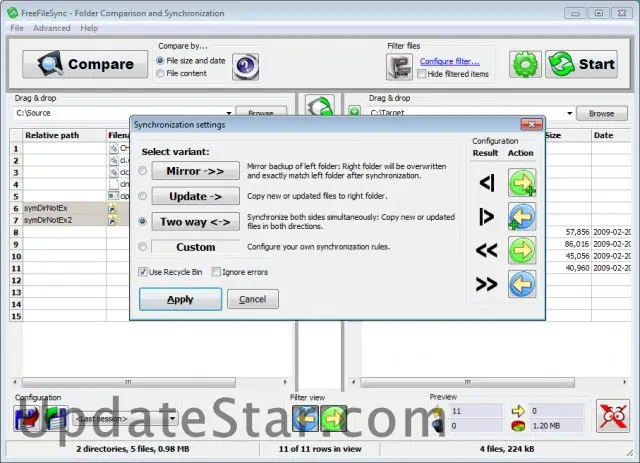Click right grid horizontal scrollbar

point(467,382)
